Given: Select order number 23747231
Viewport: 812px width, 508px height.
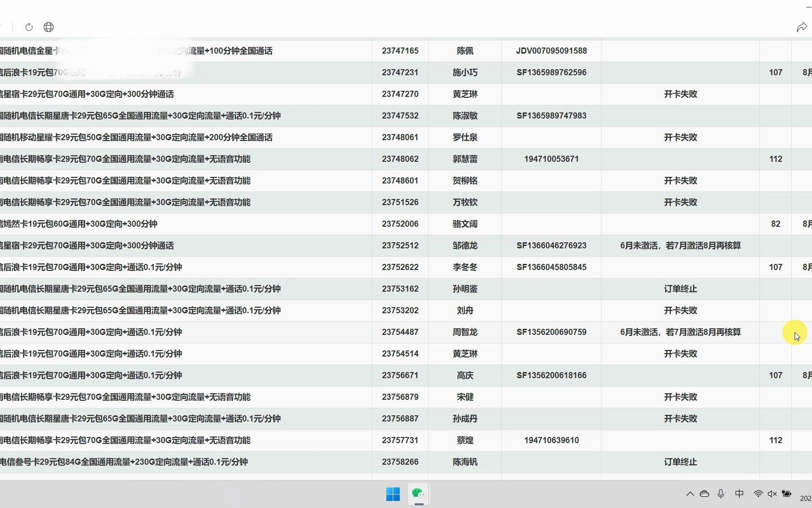Looking at the screenshot, I should (400, 72).
